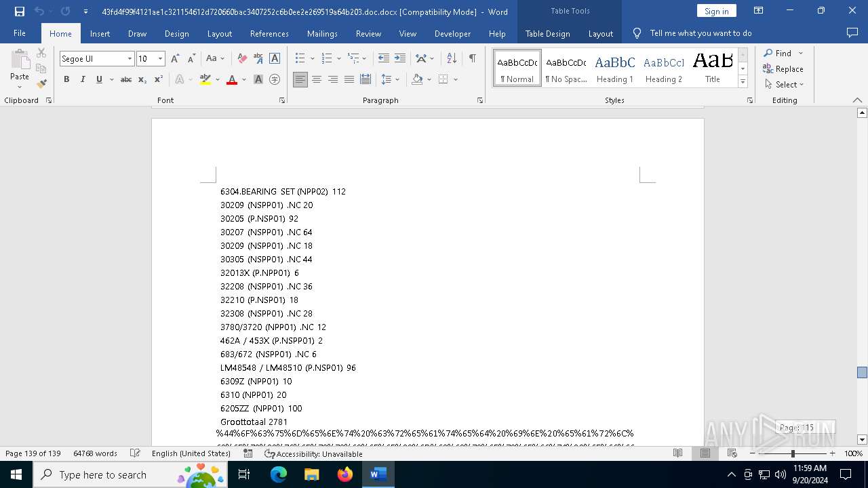This screenshot has width=868, height=488.
Task: Decrease indent icon
Action: pos(384,59)
